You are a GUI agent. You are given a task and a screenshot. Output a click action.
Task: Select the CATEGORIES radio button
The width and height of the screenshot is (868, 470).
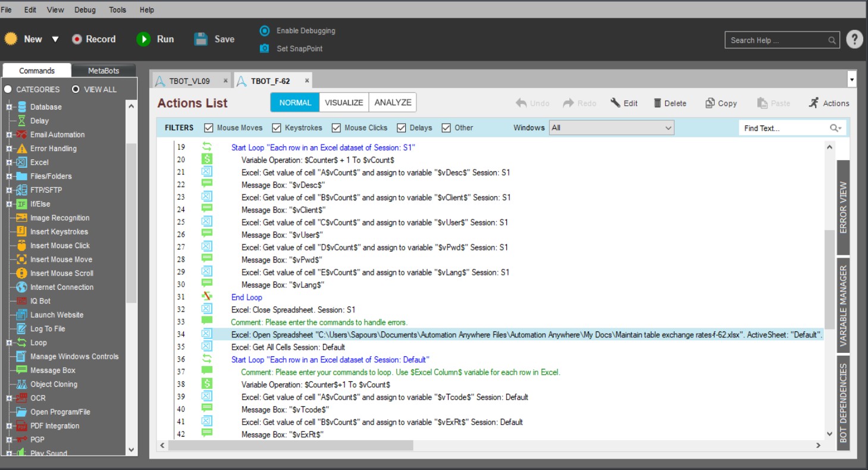click(8, 89)
